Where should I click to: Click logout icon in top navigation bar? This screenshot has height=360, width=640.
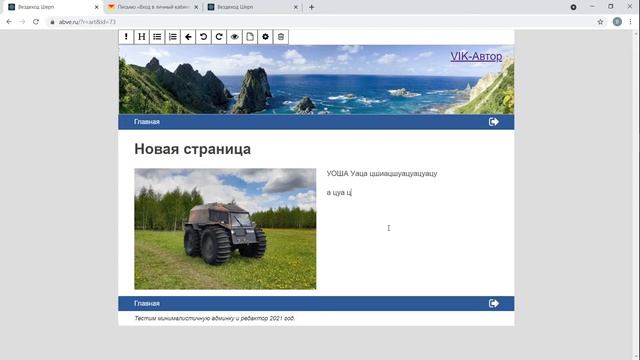click(x=494, y=122)
